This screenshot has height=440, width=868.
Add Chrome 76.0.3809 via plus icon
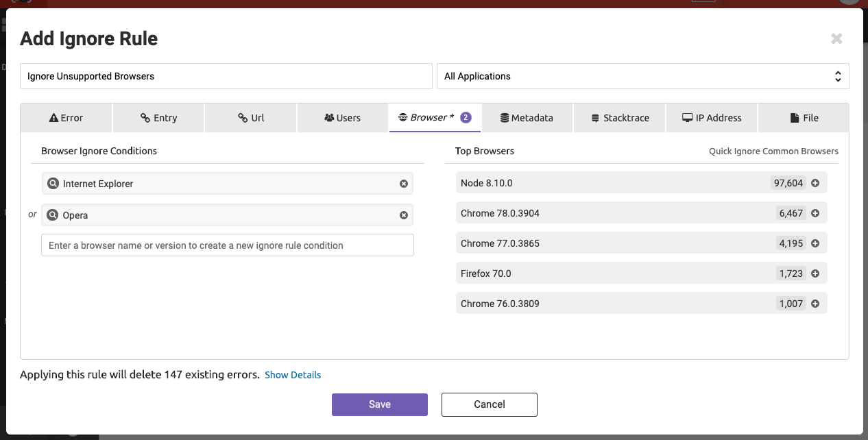point(815,304)
